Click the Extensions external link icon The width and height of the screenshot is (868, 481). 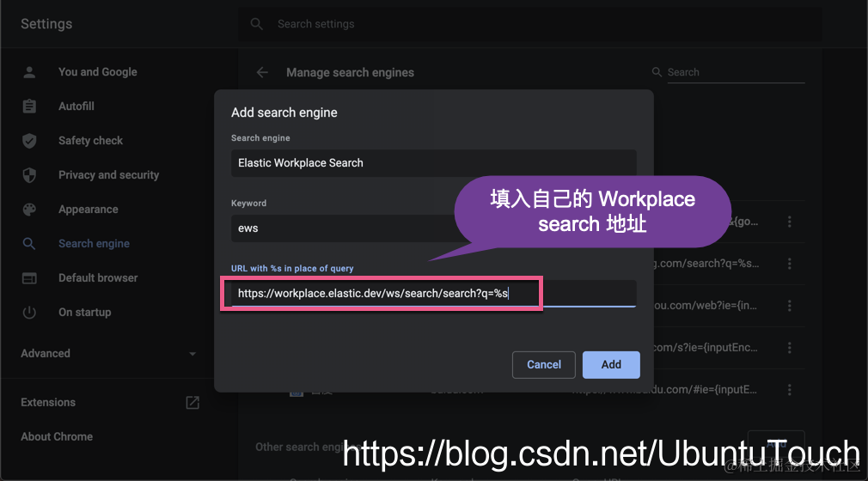click(193, 402)
